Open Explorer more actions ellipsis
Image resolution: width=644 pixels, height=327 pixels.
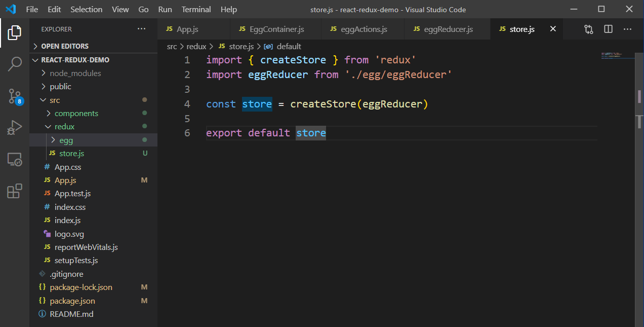coord(142,29)
